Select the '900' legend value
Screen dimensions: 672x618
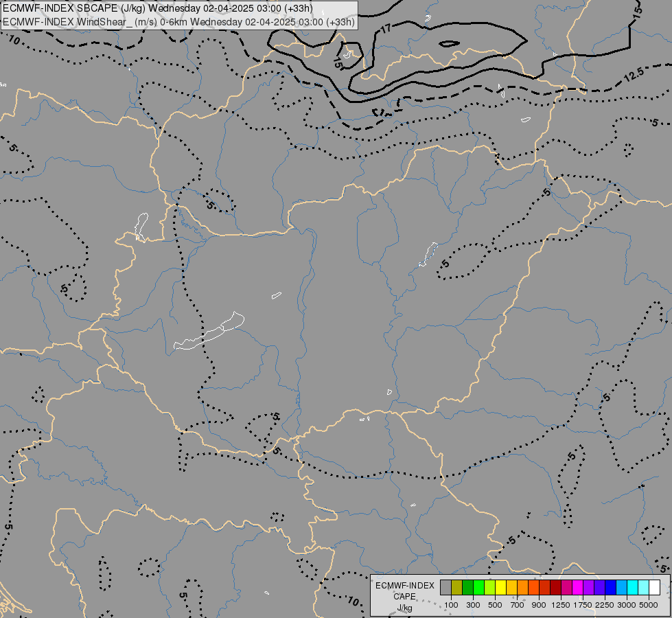point(539,605)
